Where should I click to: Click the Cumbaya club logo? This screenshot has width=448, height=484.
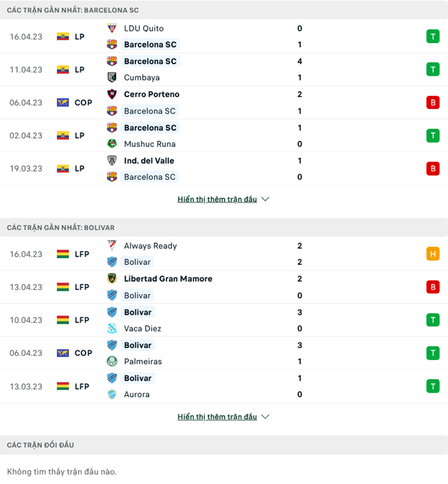[112, 78]
